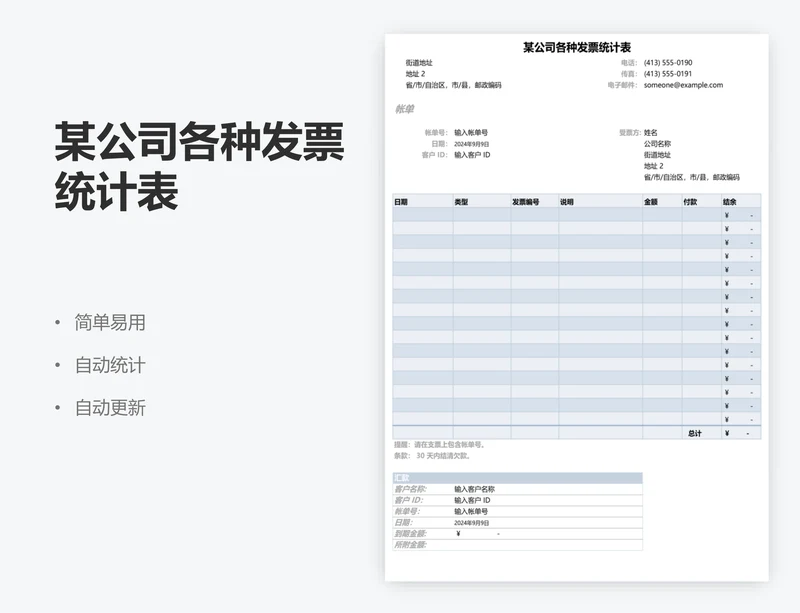
Task: Click the 日期 column header in the table
Action: coord(401,202)
